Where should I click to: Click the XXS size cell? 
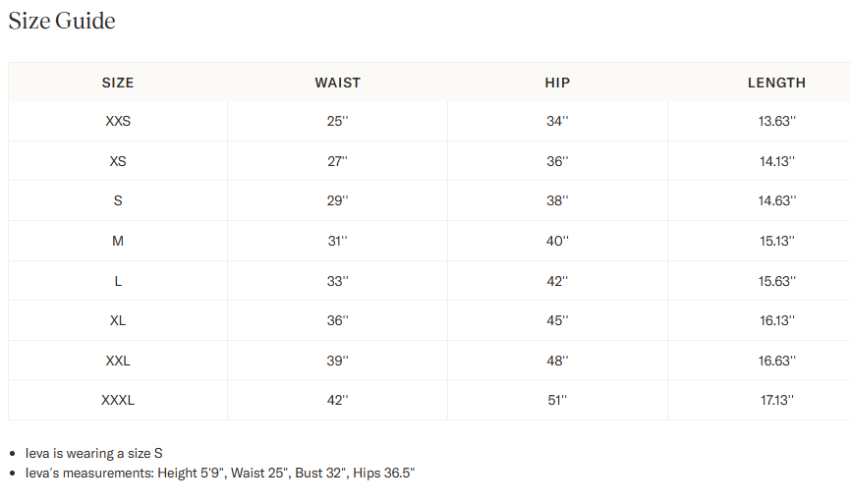(x=118, y=122)
